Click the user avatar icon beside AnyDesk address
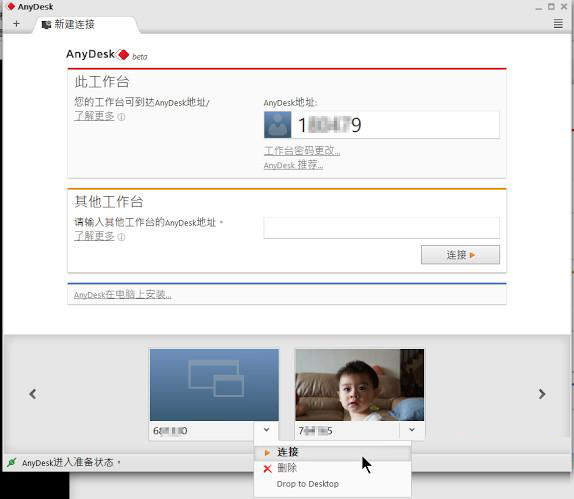Image resolution: width=574 pixels, height=499 pixels. [277, 125]
